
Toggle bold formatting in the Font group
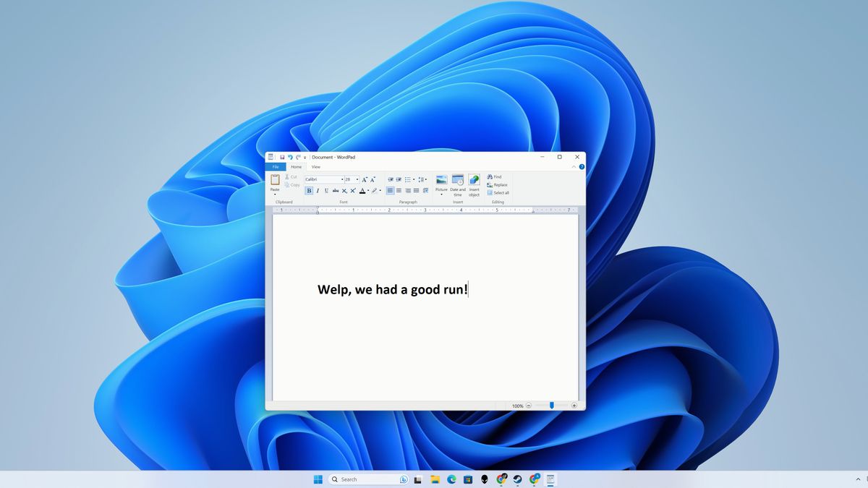click(309, 190)
